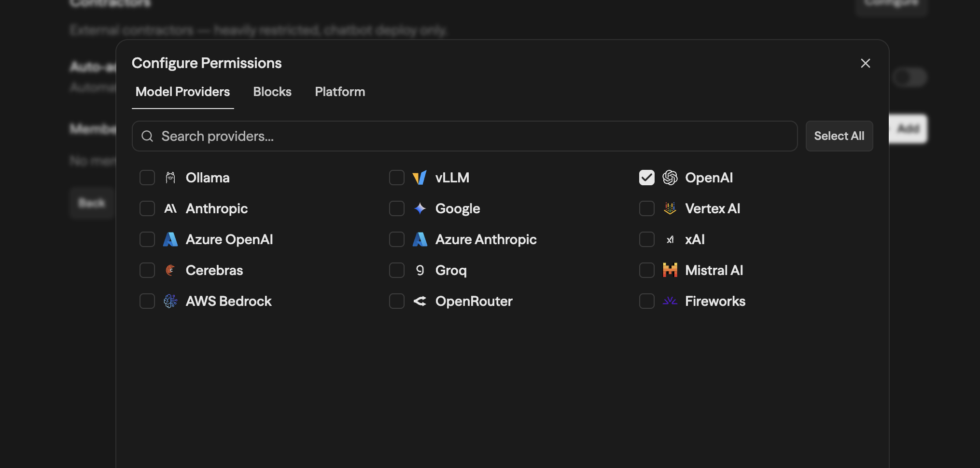Select the Fireworks provider icon

pos(670,301)
